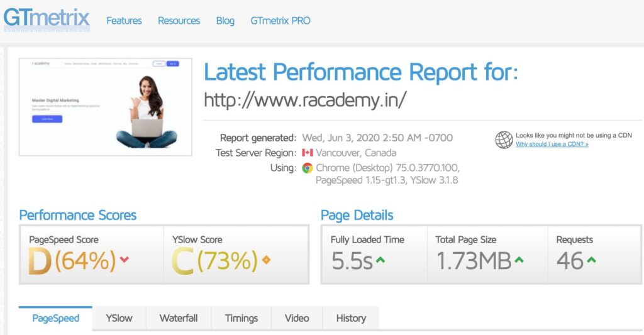Image resolution: width=644 pixels, height=335 pixels.
Task: Click the Canada flag icon
Action: pos(307,153)
